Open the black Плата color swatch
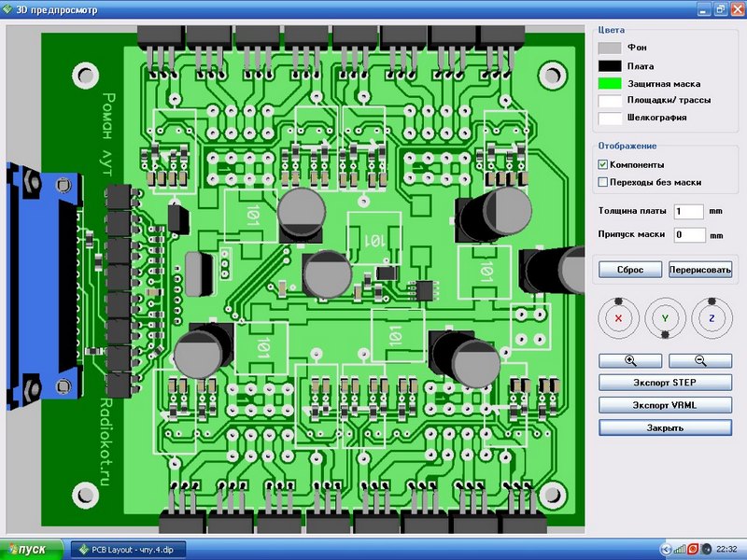 pos(610,65)
